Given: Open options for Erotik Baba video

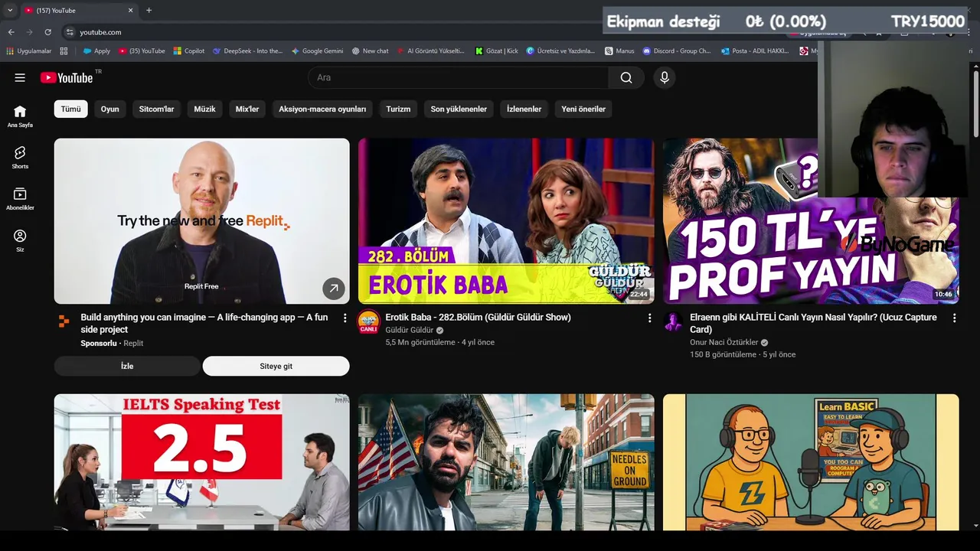Looking at the screenshot, I should coord(650,318).
